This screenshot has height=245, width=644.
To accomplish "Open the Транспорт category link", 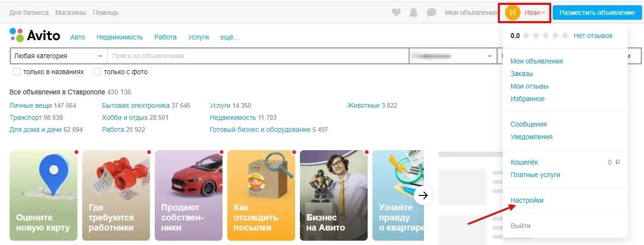I will pyautogui.click(x=26, y=117).
